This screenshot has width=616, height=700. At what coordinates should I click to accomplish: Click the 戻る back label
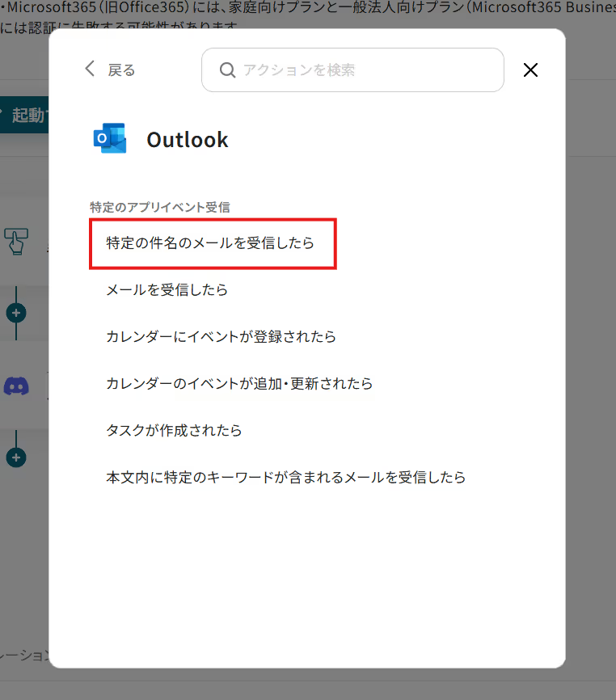[x=121, y=70]
